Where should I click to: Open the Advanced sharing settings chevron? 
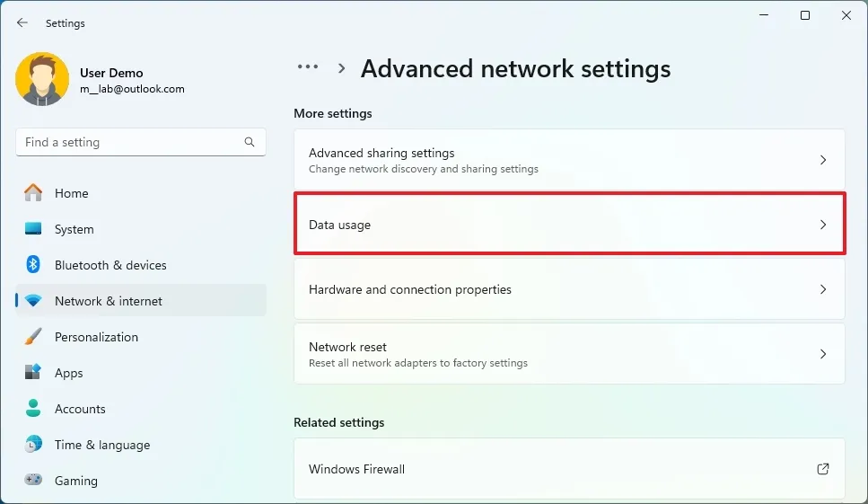coord(823,160)
